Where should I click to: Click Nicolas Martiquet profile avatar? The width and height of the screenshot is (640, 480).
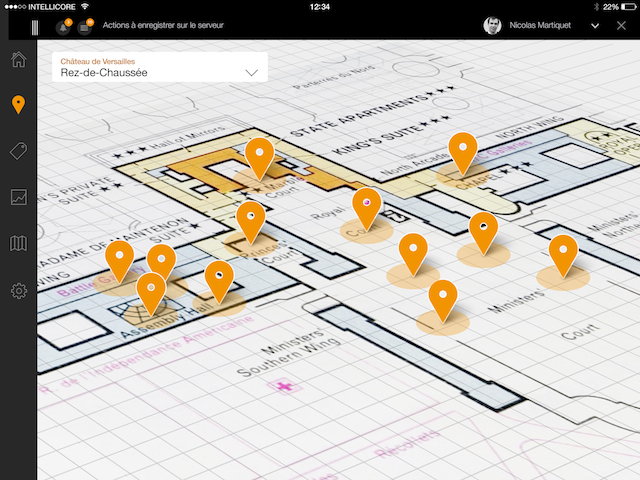[492, 26]
